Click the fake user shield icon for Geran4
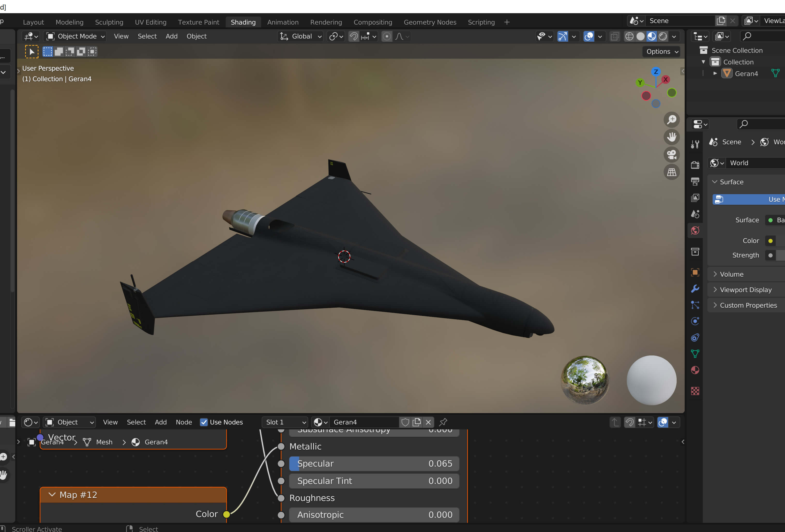This screenshot has width=785, height=532. point(405,422)
